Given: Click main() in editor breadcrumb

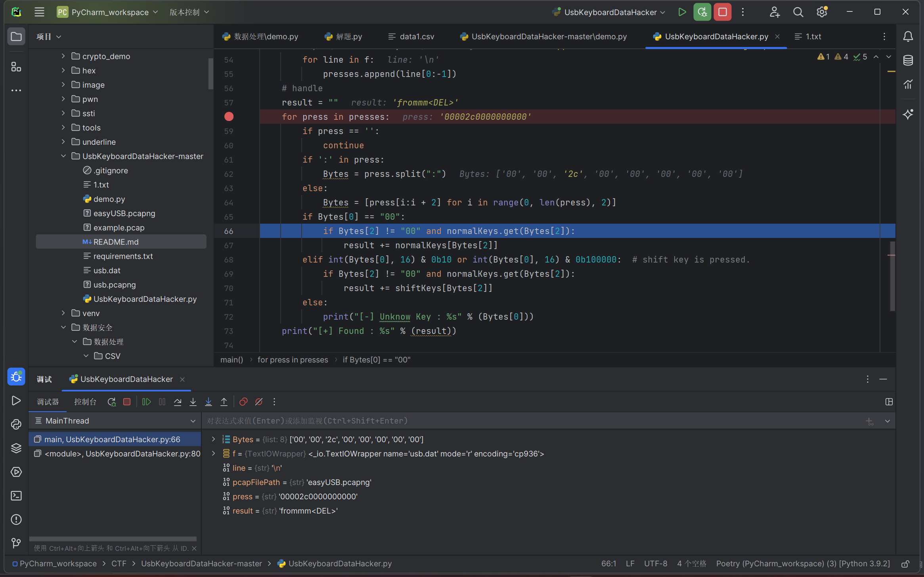Looking at the screenshot, I should click(x=231, y=360).
